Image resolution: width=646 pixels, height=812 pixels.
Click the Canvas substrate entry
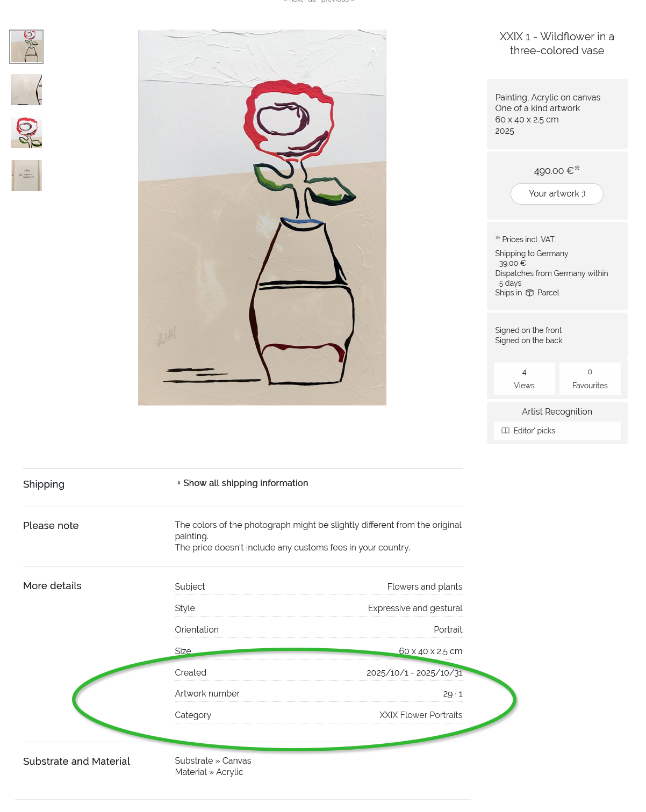tap(236, 761)
